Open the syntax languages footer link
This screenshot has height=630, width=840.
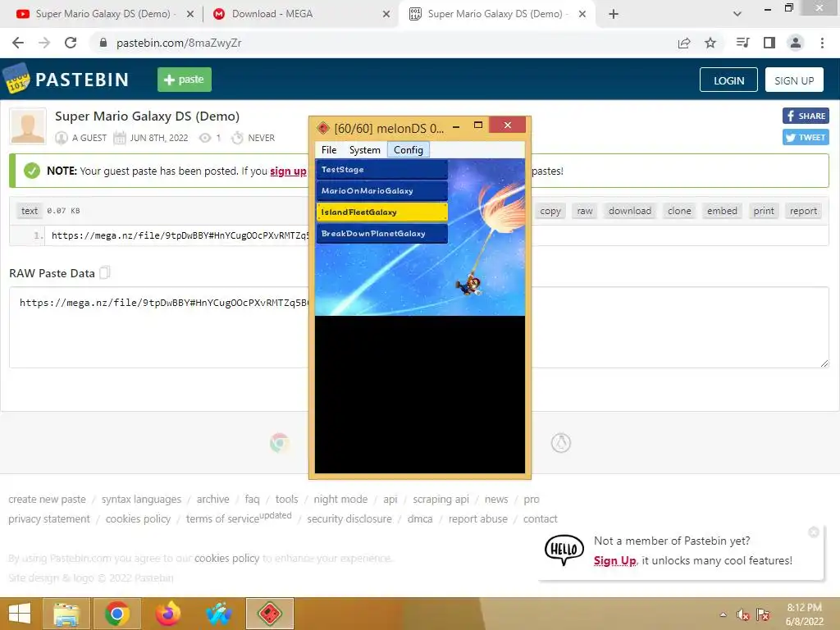(141, 500)
